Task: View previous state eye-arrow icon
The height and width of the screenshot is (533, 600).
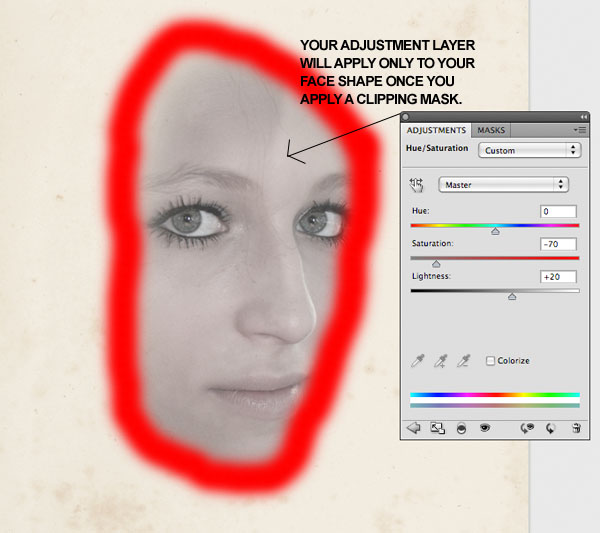Action: point(527,428)
